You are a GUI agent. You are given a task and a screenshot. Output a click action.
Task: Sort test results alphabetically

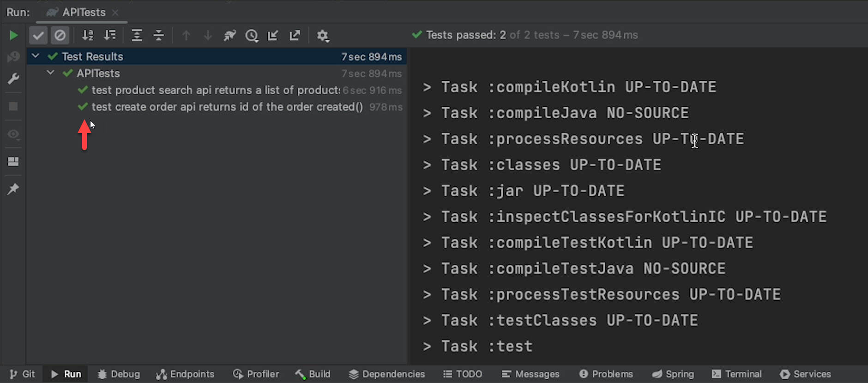[87, 36]
